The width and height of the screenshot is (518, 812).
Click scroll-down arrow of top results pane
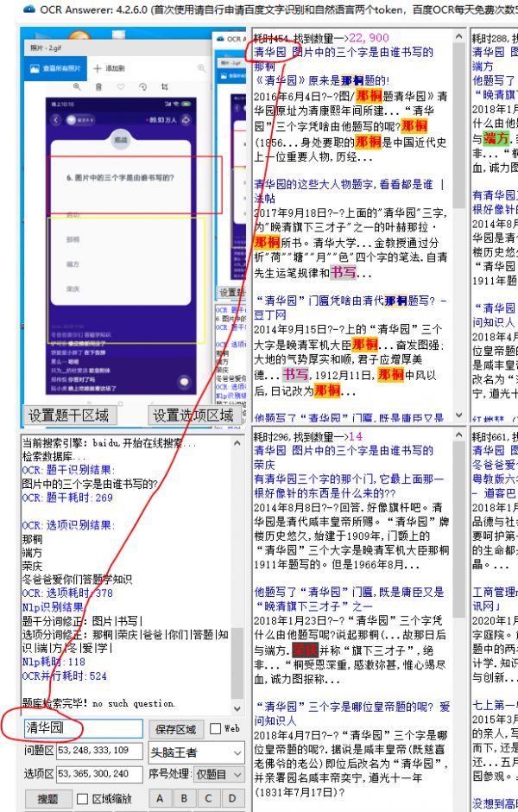coord(458,415)
